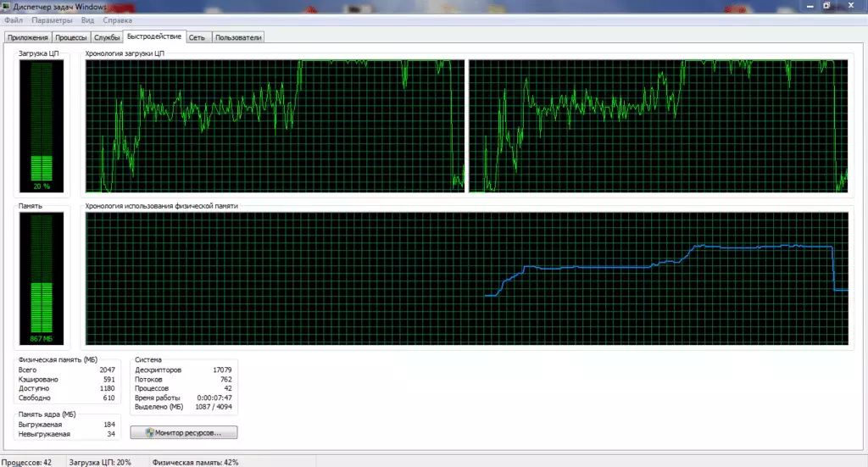Screen dimensions: 868x467
Task: Open the Вид menu
Action: (87, 20)
